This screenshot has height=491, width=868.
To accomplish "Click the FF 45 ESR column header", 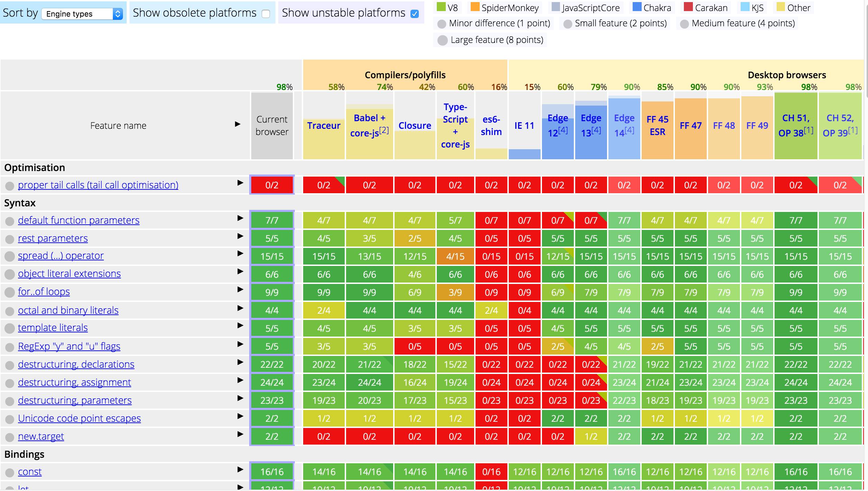I will (657, 125).
